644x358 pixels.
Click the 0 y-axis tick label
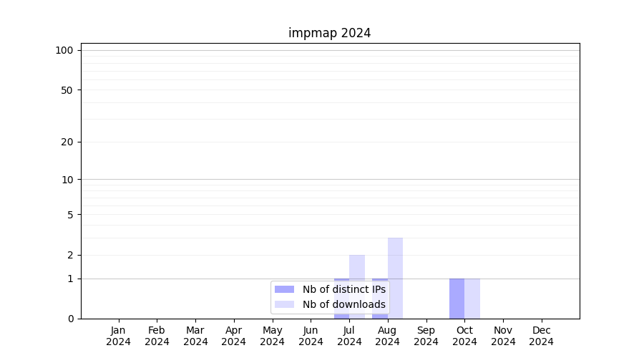point(70,319)
